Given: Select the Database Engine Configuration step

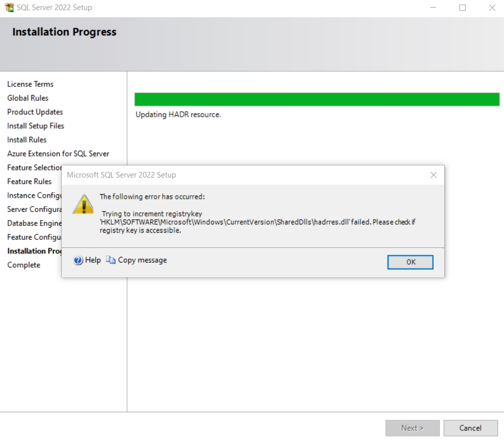Looking at the screenshot, I should coord(34,223).
